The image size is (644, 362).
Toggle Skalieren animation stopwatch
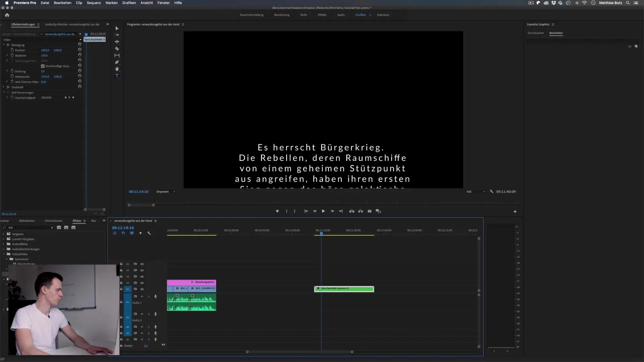[x=12, y=55]
